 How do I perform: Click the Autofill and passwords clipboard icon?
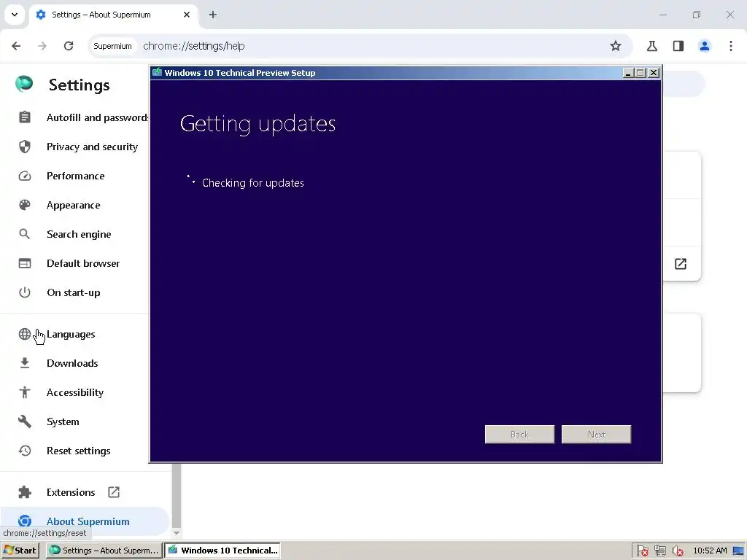click(x=25, y=117)
